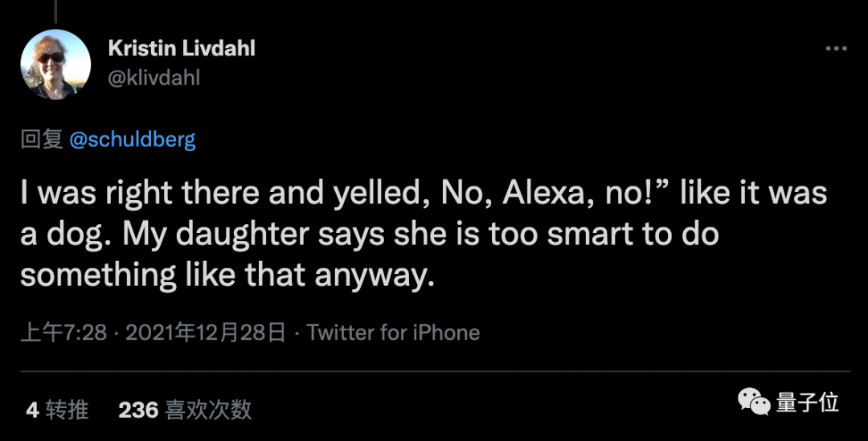
Task: Click the WeChat logo watermark
Action: point(755,402)
